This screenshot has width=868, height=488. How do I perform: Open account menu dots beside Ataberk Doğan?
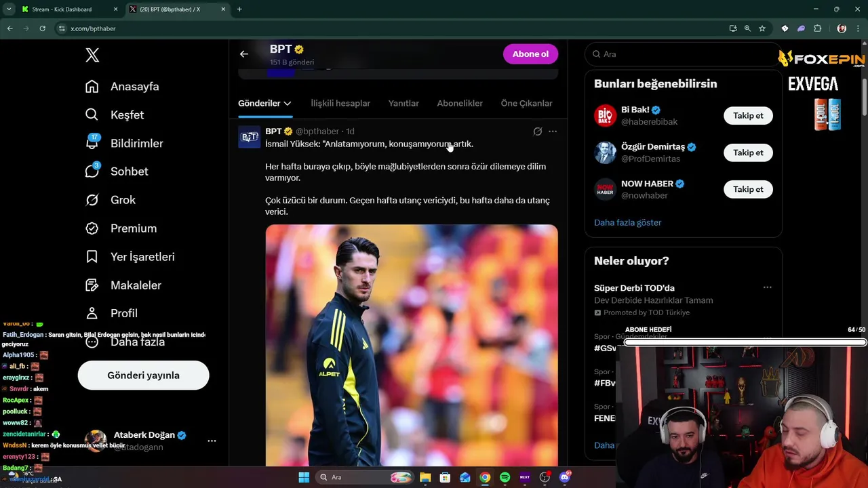pos(212,441)
